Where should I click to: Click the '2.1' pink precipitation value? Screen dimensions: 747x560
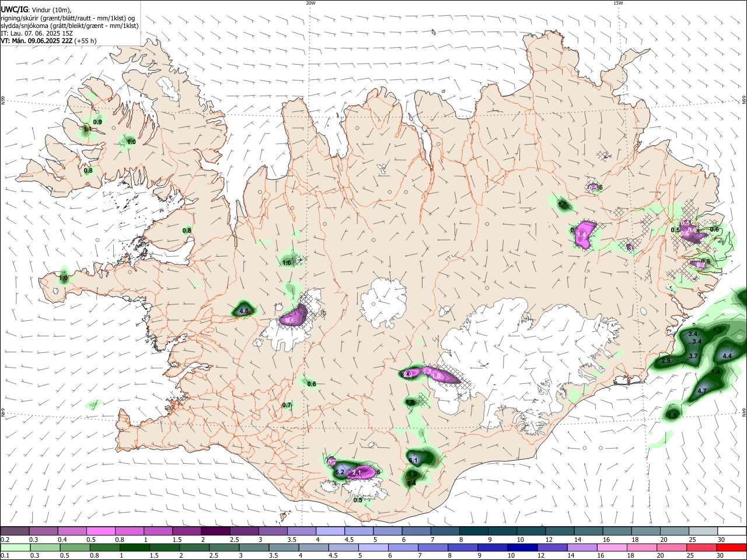pos(357,473)
